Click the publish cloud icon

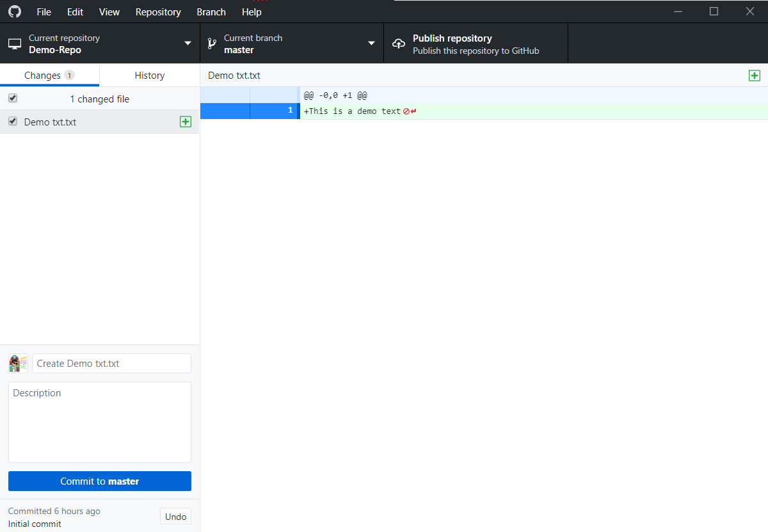pyautogui.click(x=398, y=43)
